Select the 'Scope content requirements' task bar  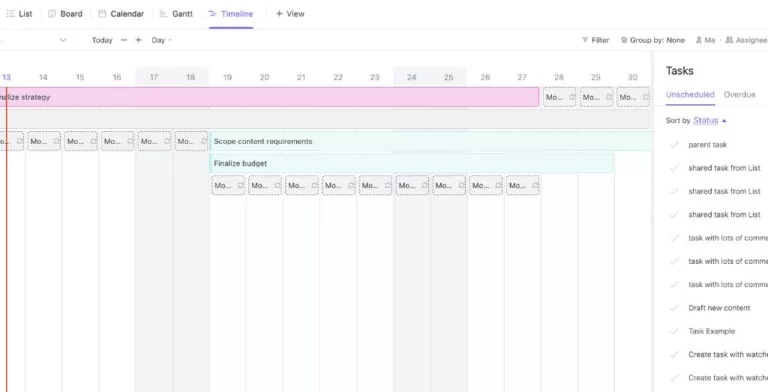click(431, 141)
